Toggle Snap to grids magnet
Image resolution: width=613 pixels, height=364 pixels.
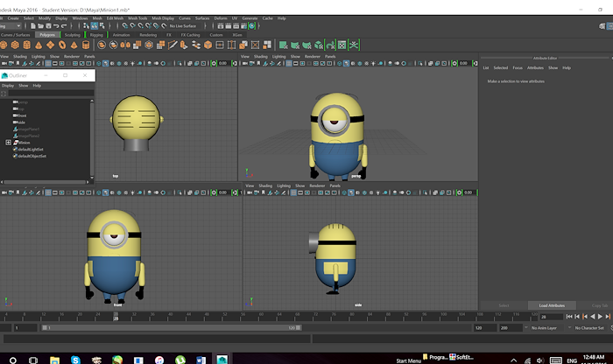[x=124, y=25]
